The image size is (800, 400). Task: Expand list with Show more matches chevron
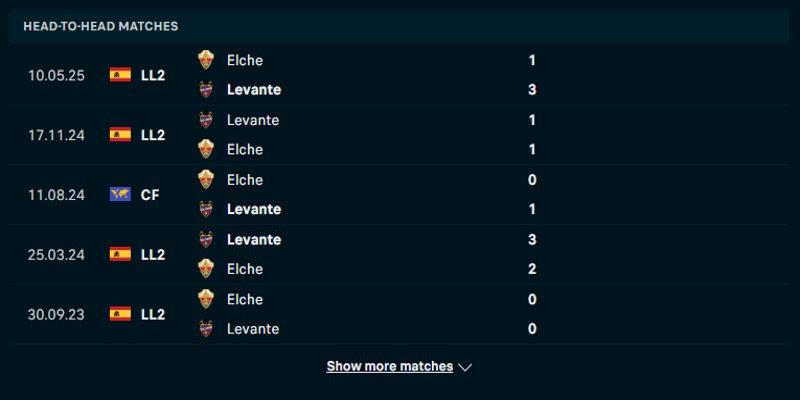(x=465, y=367)
